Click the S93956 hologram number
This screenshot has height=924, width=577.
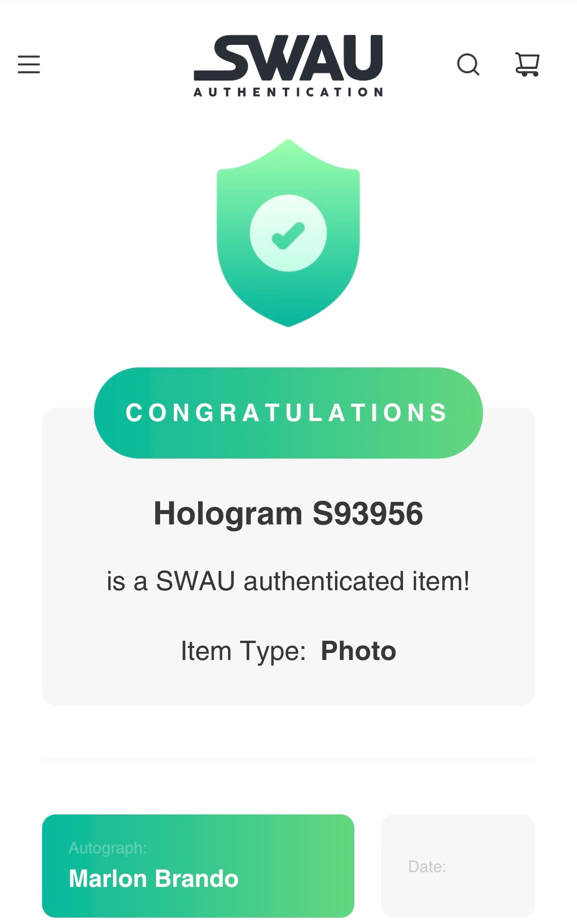click(x=368, y=513)
